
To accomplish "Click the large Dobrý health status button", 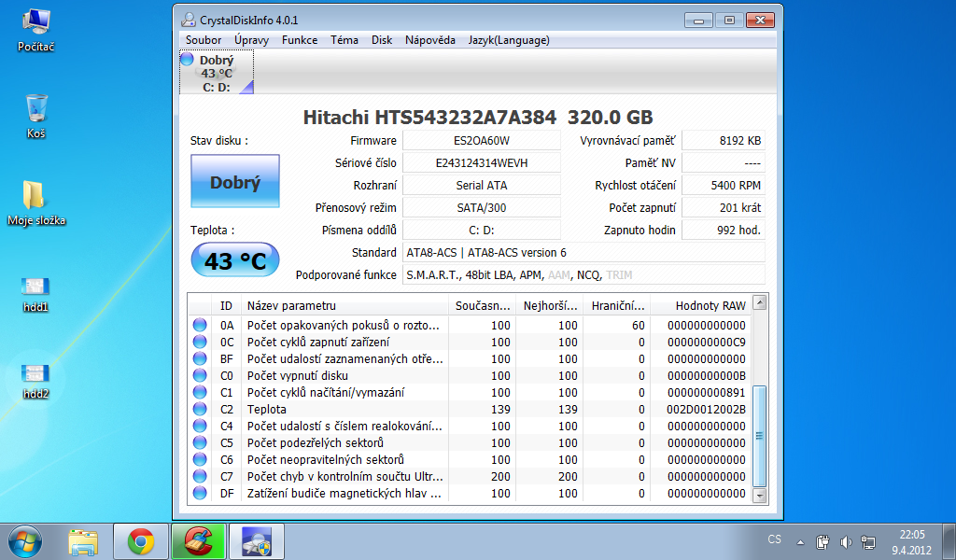I will click(x=235, y=181).
